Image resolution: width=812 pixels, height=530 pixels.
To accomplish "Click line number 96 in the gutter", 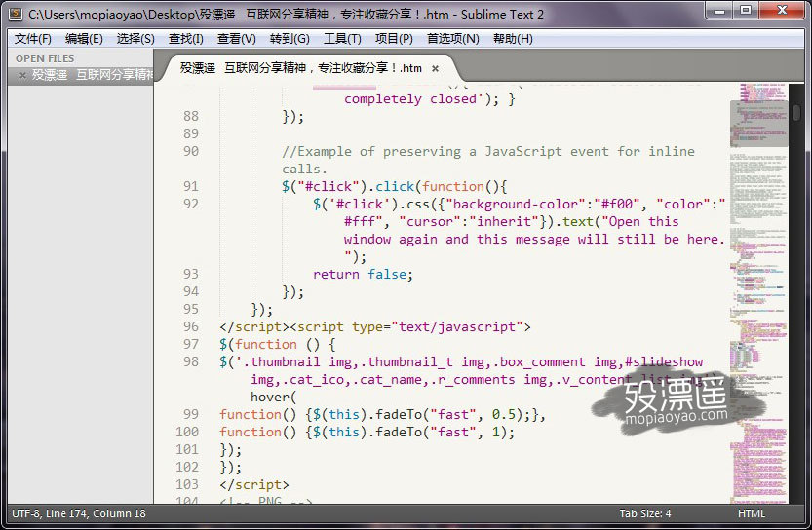I will pyautogui.click(x=191, y=326).
